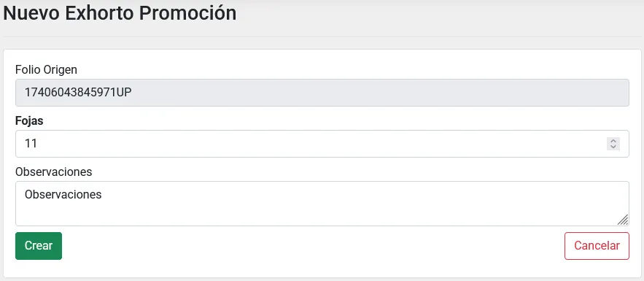Click the Folio Origen label

click(x=46, y=70)
